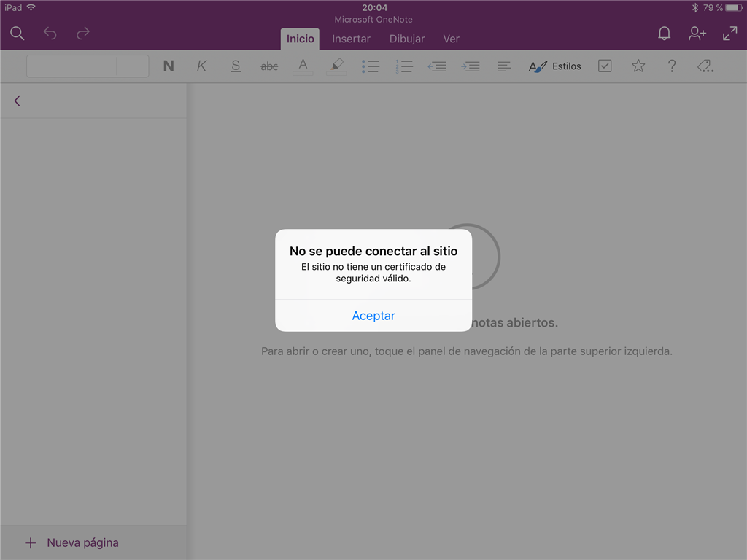Add a to-do checkbox tag
747x560 pixels.
point(605,66)
